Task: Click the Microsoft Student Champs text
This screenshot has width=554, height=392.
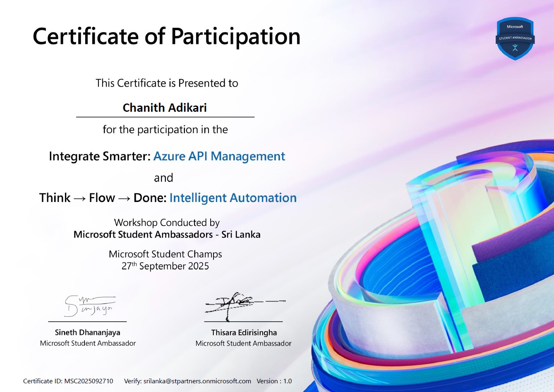Action: [165, 254]
